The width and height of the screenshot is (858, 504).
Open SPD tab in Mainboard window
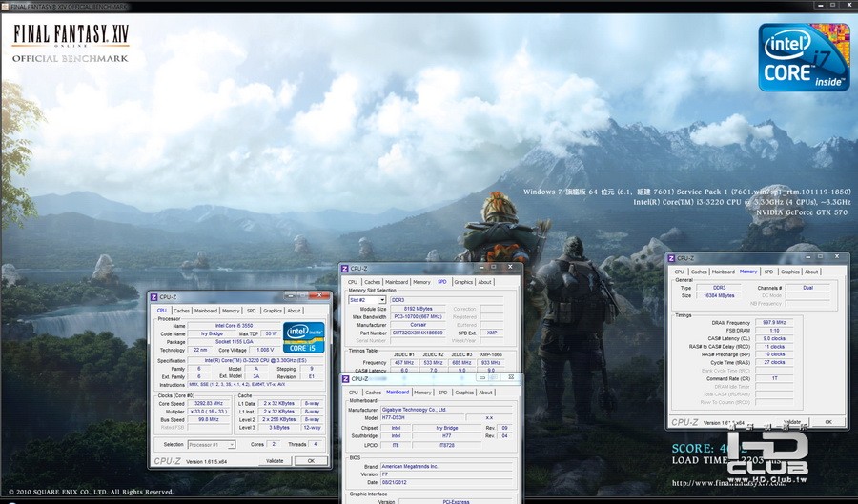[x=442, y=393]
